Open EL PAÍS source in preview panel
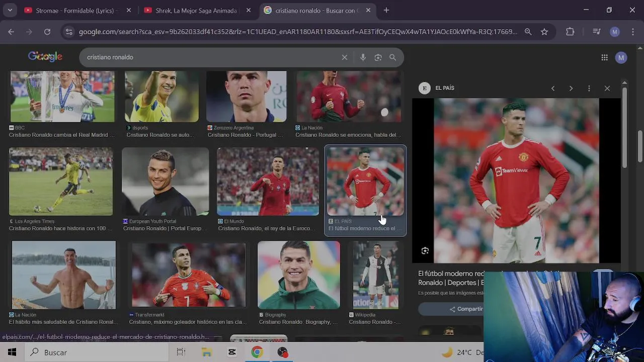 click(437, 88)
